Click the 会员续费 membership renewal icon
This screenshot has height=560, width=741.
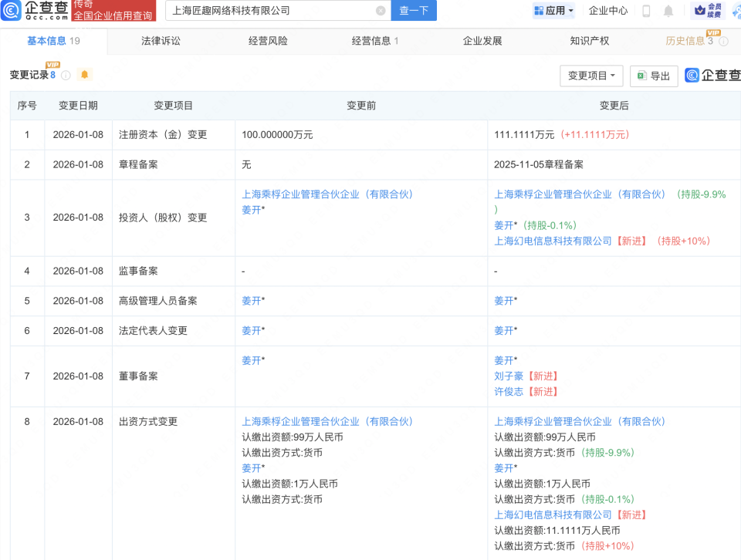pos(708,10)
